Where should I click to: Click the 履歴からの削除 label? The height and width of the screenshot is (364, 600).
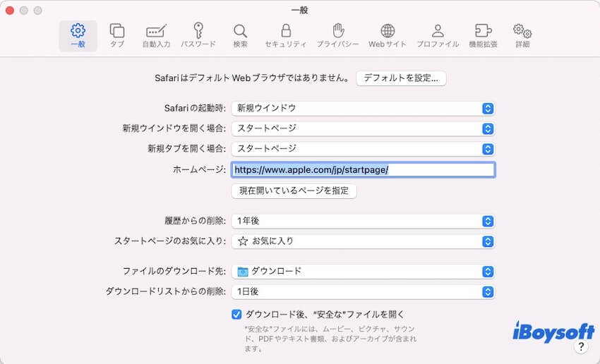point(195,221)
